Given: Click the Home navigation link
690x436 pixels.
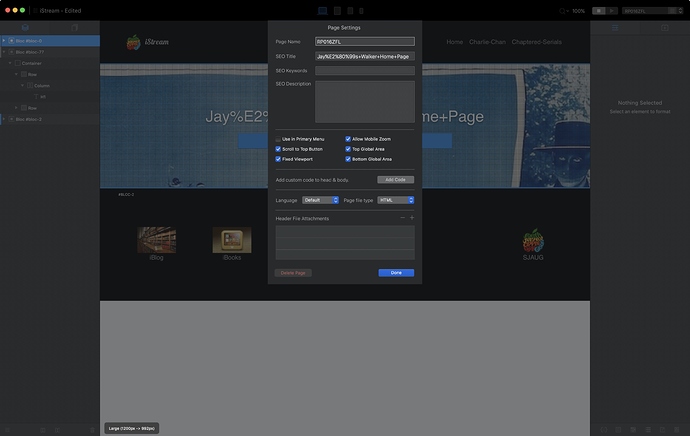Looking at the screenshot, I should [454, 42].
